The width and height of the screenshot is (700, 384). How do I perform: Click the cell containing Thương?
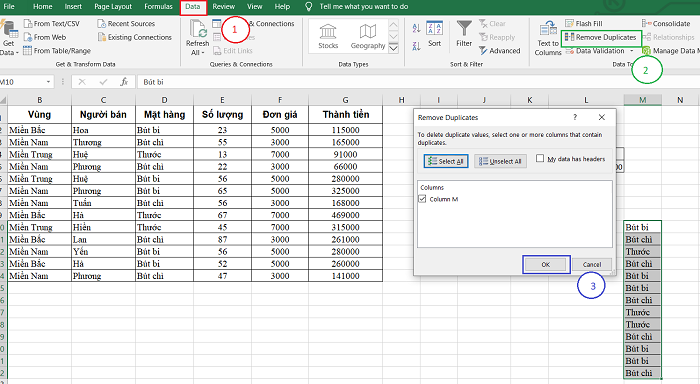[x=104, y=142]
